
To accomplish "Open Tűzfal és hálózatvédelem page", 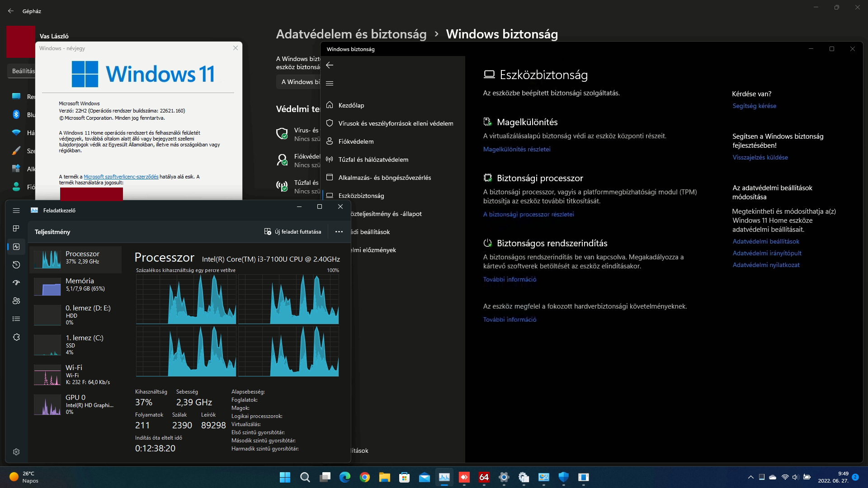I will [373, 160].
